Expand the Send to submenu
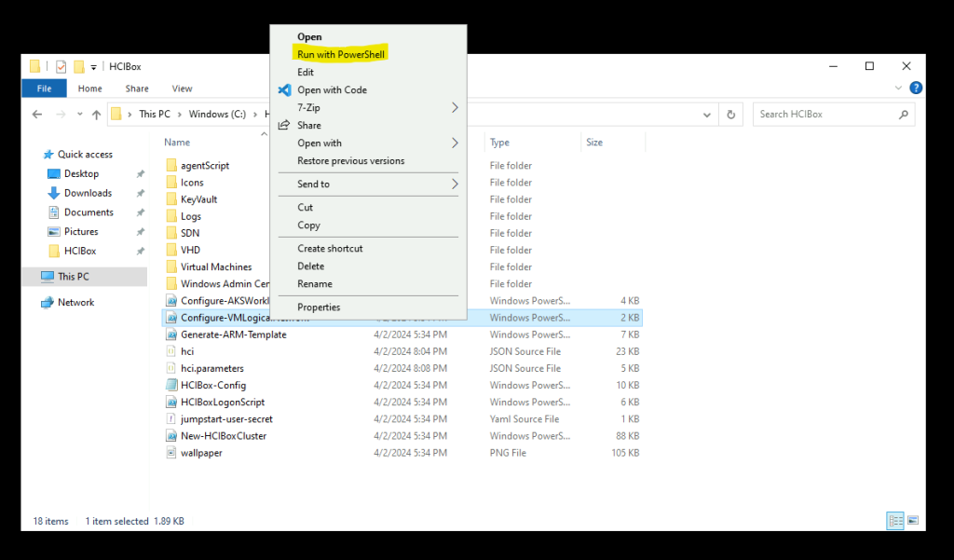The height and width of the screenshot is (560, 954). (x=454, y=184)
